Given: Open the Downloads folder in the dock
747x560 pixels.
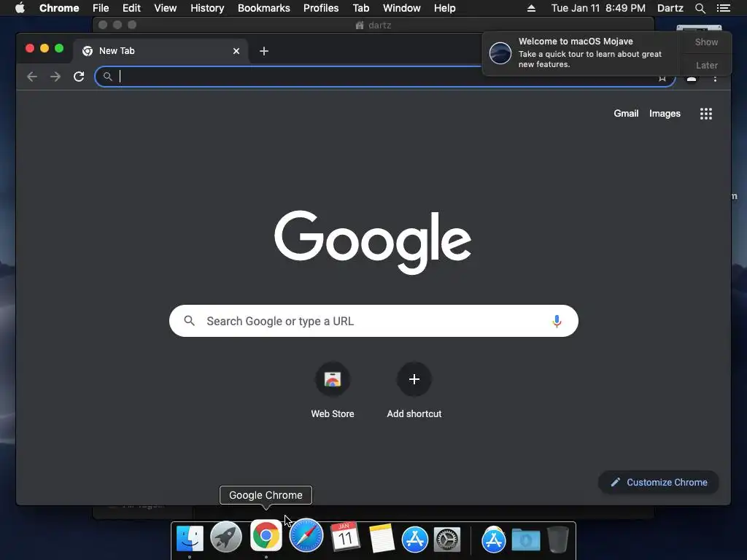Looking at the screenshot, I should pyautogui.click(x=526, y=540).
